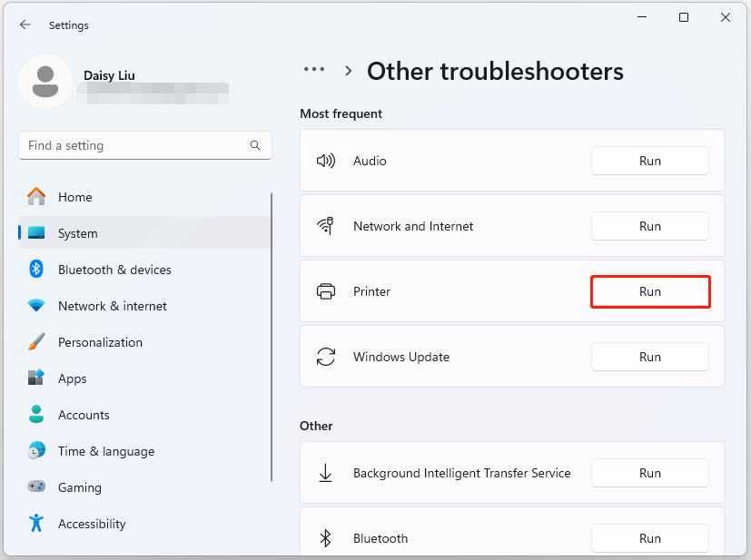Run the Audio troubleshooter

pyautogui.click(x=649, y=161)
